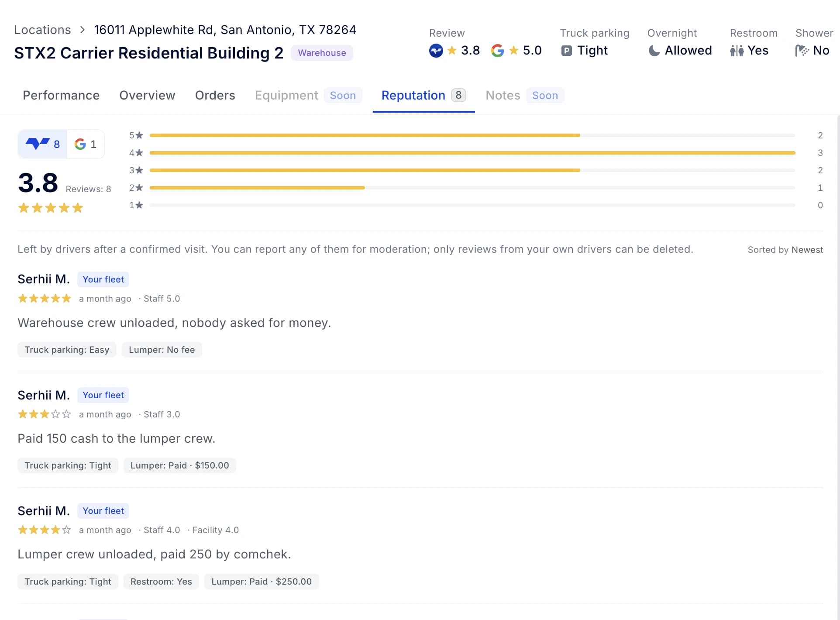Click the Lumper: No fee tag
The width and height of the screenshot is (840, 620).
tap(162, 350)
